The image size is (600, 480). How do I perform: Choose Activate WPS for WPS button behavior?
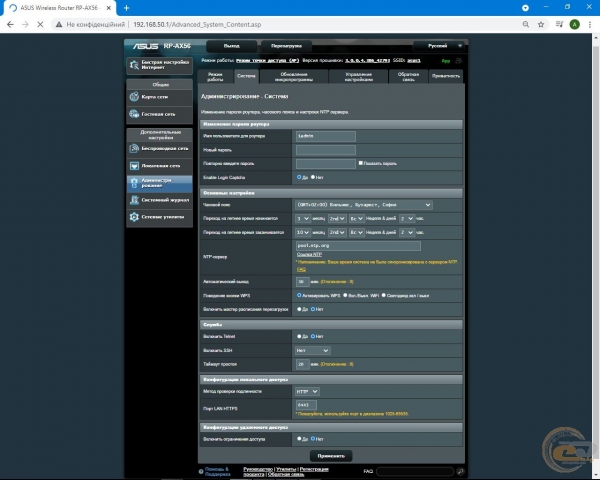click(299, 296)
